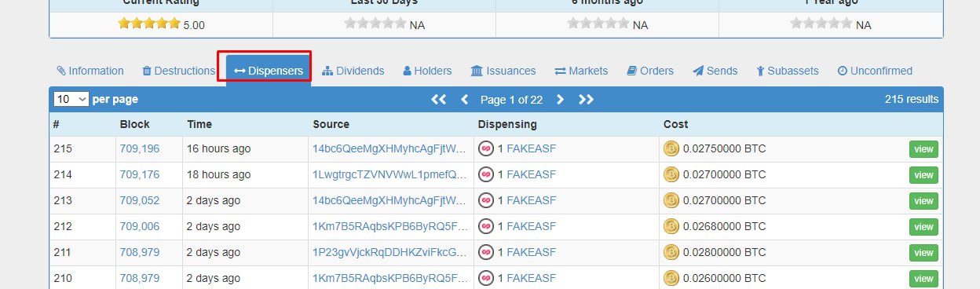Click Bitcoin coin icon beside 0.02680000 BTC
Image resolution: width=980 pixels, height=289 pixels.
coord(671,226)
